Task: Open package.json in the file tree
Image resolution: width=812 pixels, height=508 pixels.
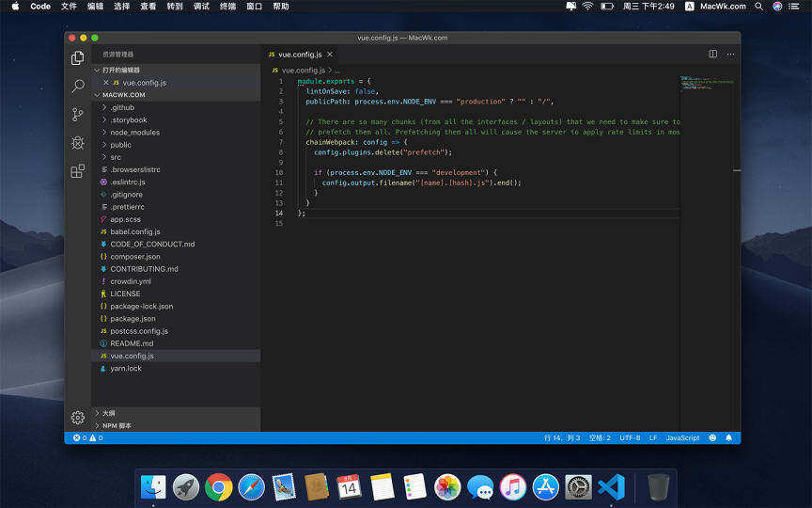Action: pos(133,319)
